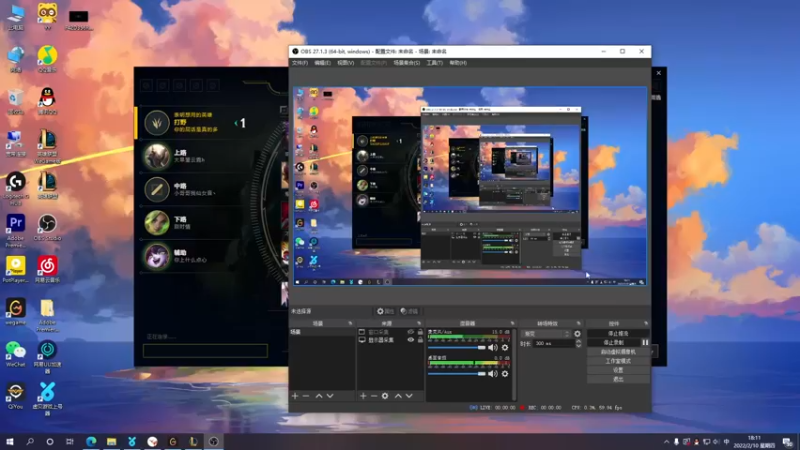This screenshot has width=800, height=450.
Task: Open the Recycle Bin desktop icon
Action: tap(15, 101)
